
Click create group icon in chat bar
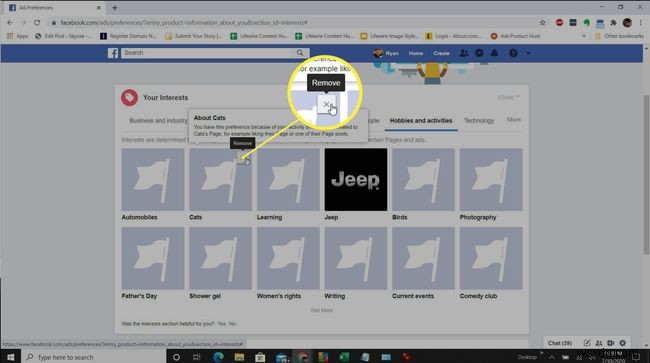click(x=599, y=343)
